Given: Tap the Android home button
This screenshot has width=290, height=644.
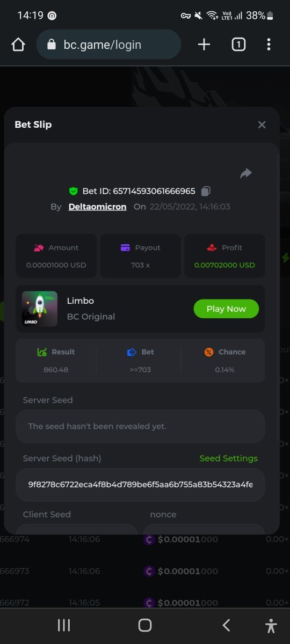Looking at the screenshot, I should click(x=145, y=625).
